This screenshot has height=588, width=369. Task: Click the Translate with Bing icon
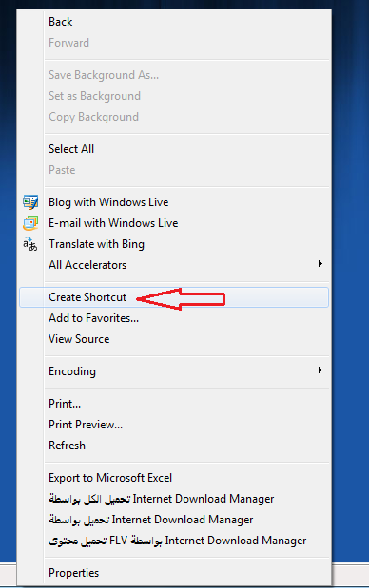pyautogui.click(x=30, y=244)
